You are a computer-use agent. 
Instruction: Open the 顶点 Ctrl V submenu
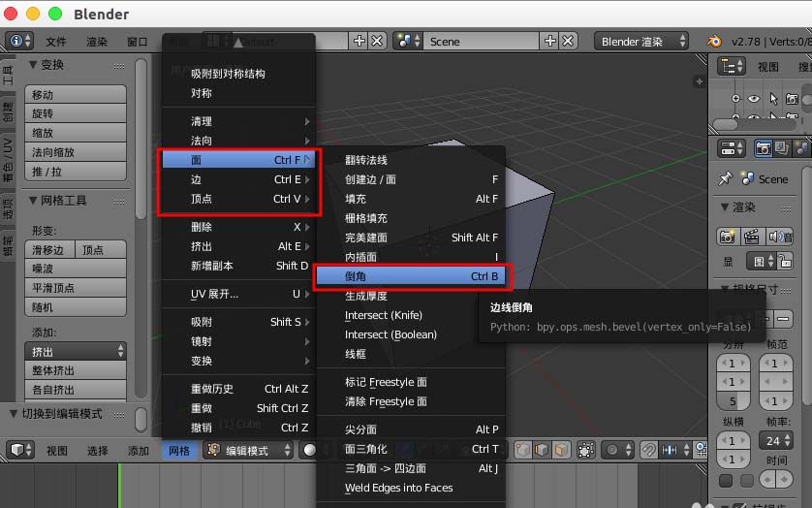click(x=239, y=199)
